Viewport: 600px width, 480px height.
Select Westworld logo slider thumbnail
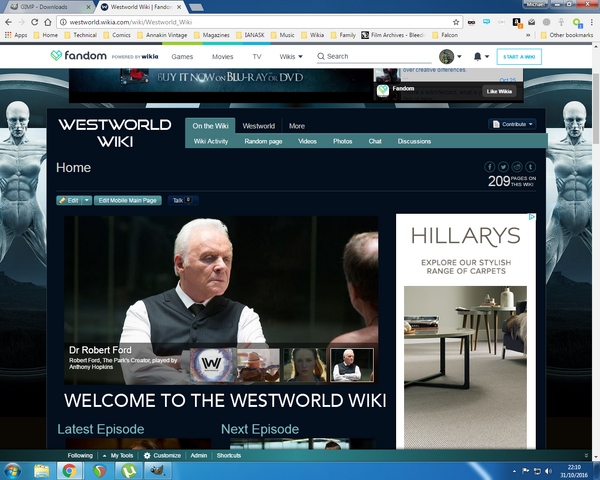pyautogui.click(x=212, y=365)
